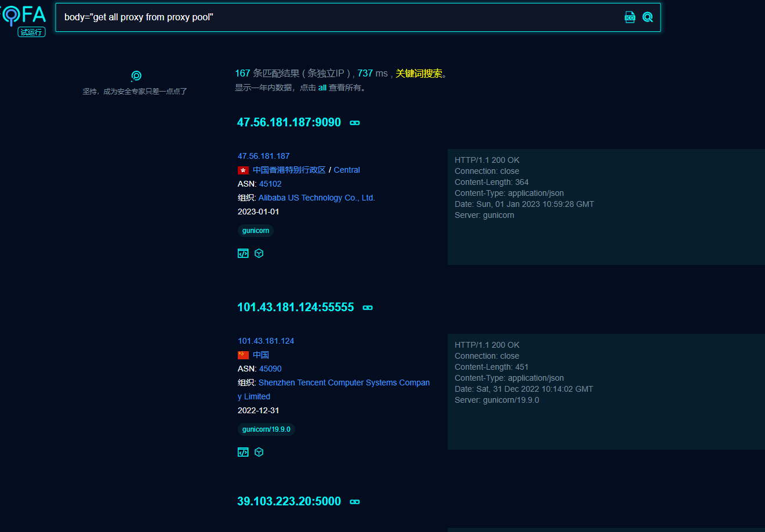Click the 试运行 trial badge

point(31,32)
